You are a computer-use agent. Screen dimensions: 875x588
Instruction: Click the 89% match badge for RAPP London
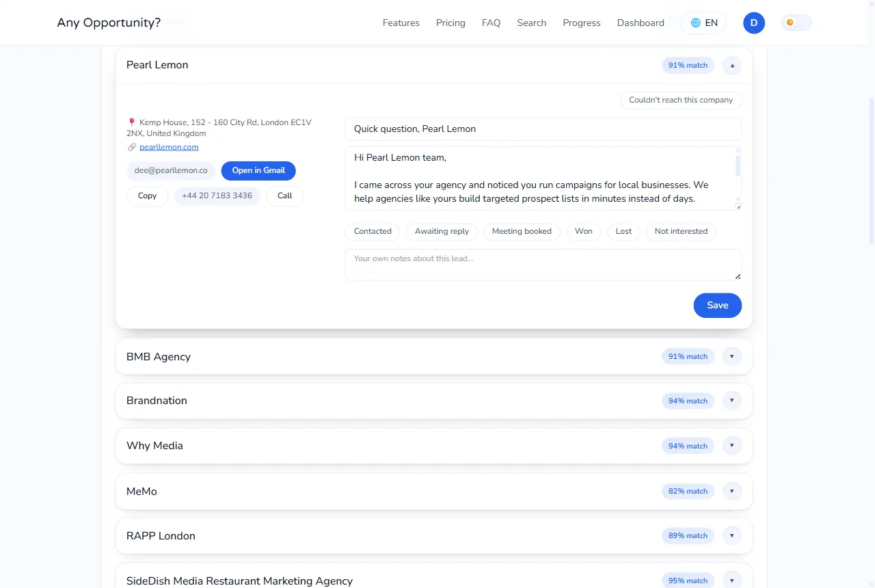click(688, 535)
